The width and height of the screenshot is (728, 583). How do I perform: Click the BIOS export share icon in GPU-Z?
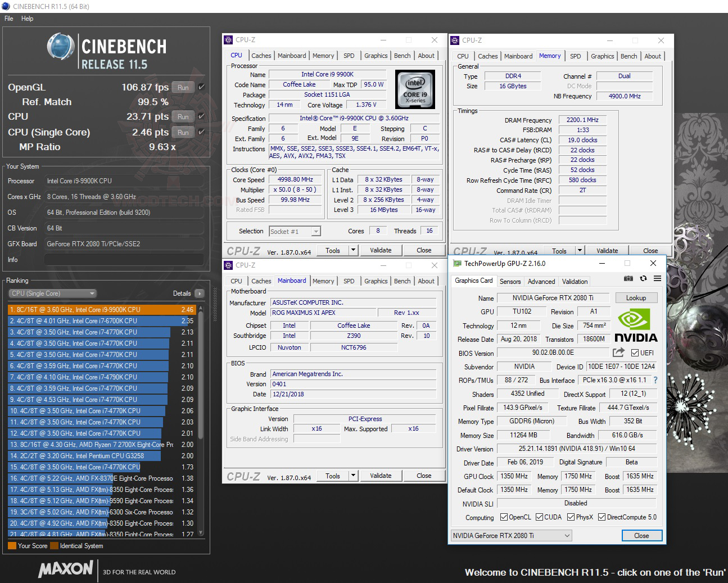click(x=618, y=352)
